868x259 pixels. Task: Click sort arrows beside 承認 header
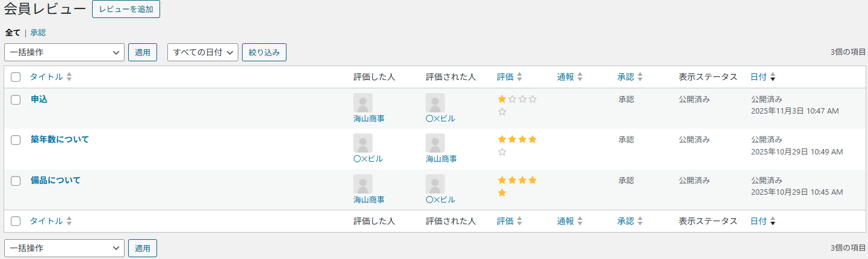point(640,77)
